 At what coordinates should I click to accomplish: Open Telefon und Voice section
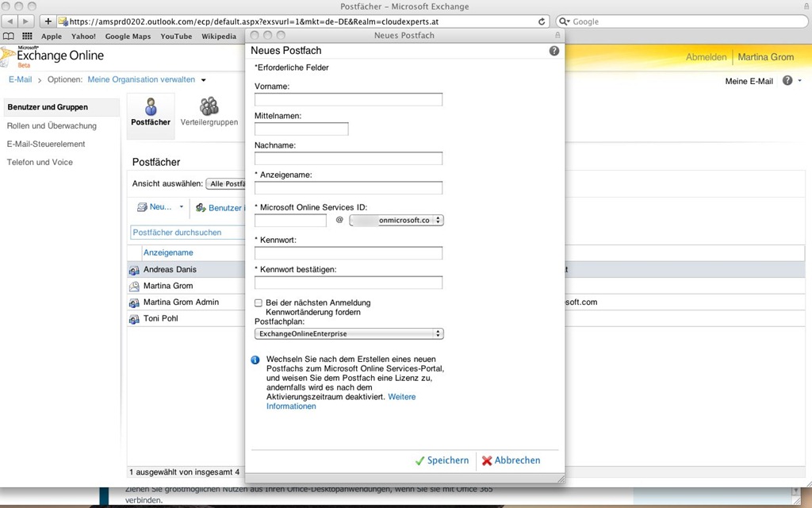click(40, 162)
